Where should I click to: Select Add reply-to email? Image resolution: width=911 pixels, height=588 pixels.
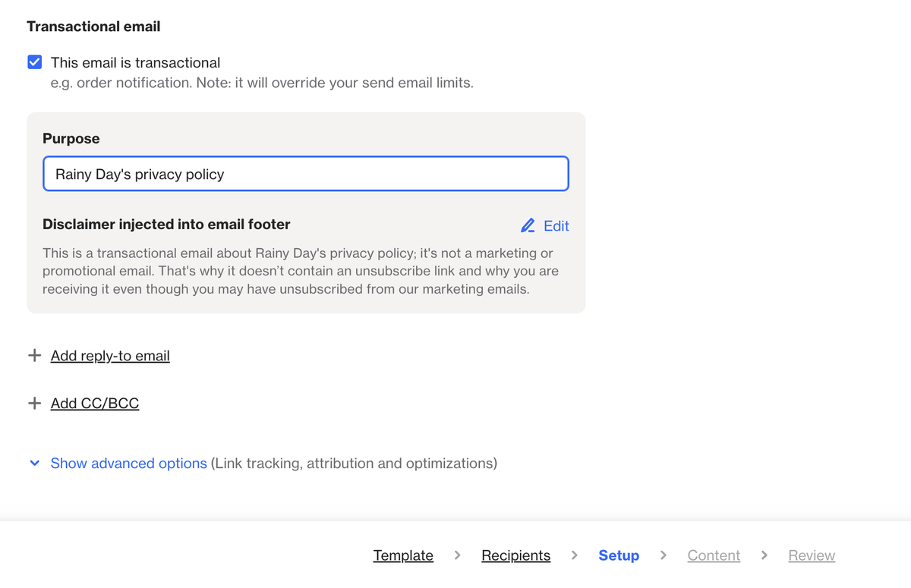109,355
